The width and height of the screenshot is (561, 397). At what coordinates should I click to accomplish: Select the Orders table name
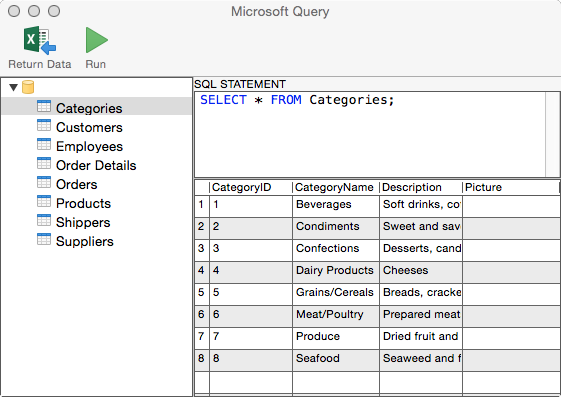77,184
